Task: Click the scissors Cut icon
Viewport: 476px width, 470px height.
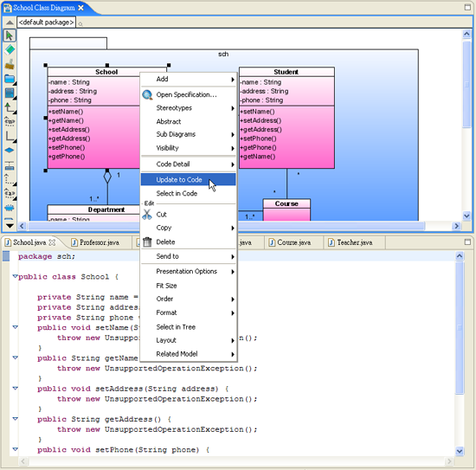Action: pyautogui.click(x=147, y=215)
